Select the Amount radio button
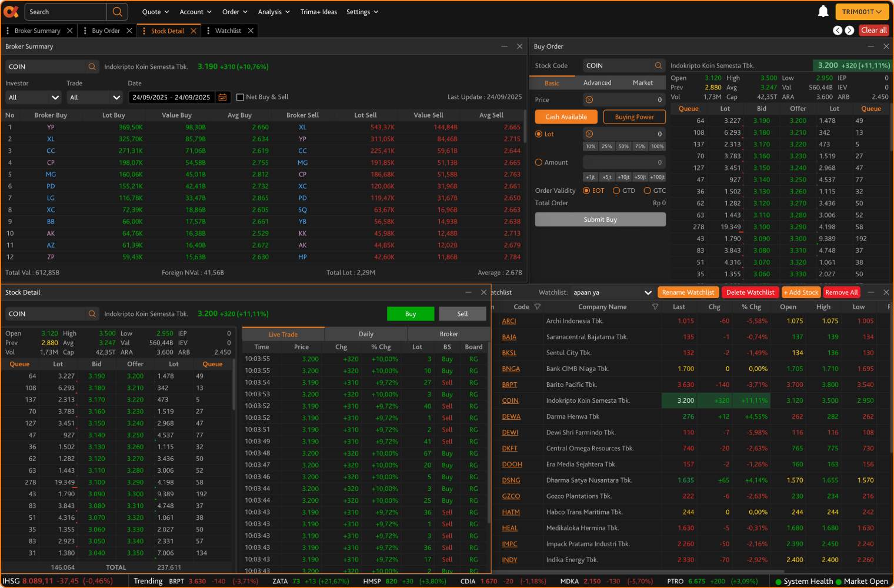 pyautogui.click(x=539, y=162)
